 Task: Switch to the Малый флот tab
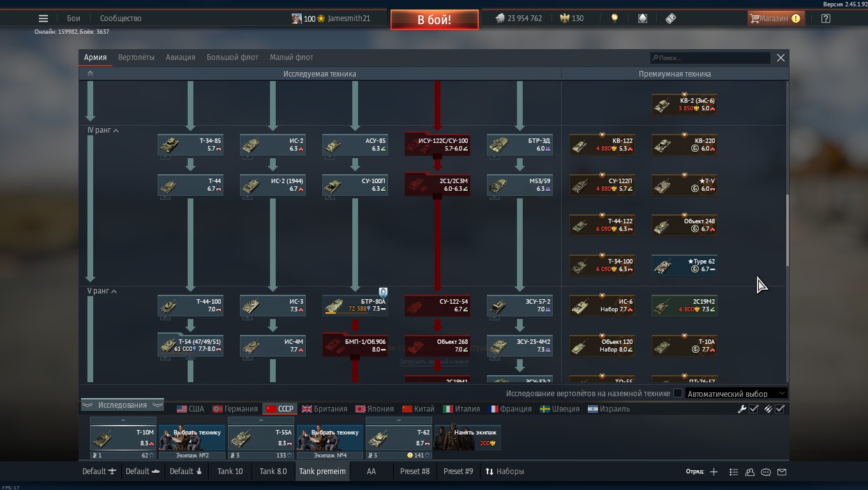coord(292,57)
